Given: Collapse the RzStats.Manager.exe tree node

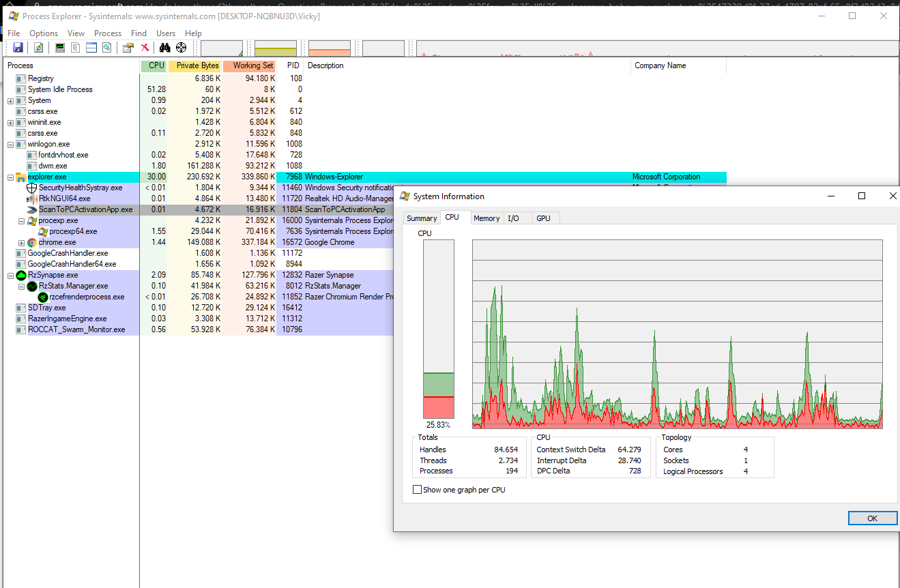Looking at the screenshot, I should point(21,286).
